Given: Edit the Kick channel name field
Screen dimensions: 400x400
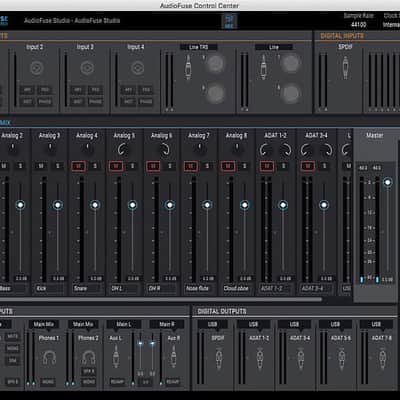Looking at the screenshot, I should pos(49,288).
